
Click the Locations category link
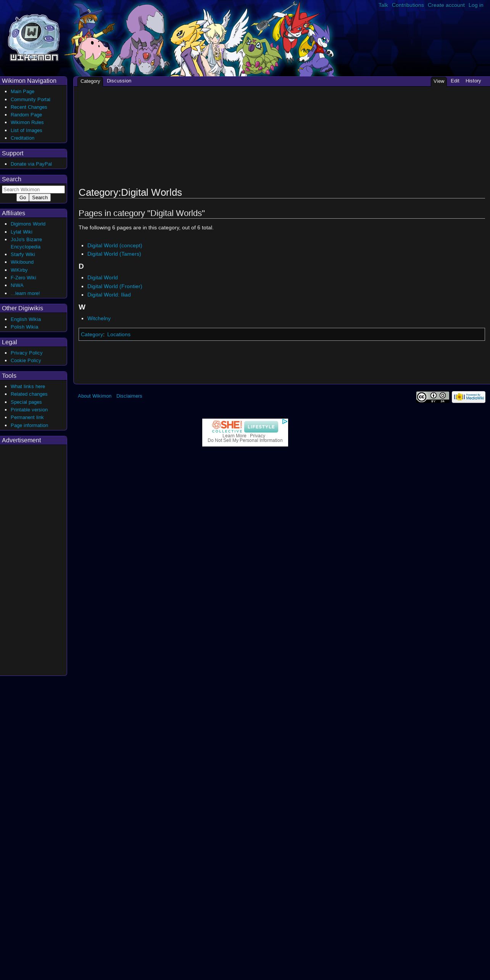(119, 334)
